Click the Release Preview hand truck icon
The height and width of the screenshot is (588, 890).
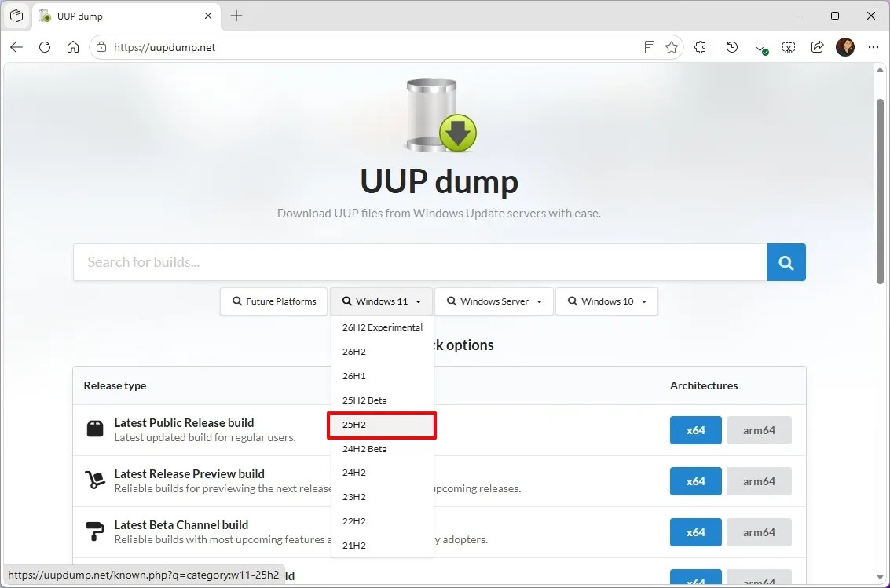pyautogui.click(x=95, y=480)
